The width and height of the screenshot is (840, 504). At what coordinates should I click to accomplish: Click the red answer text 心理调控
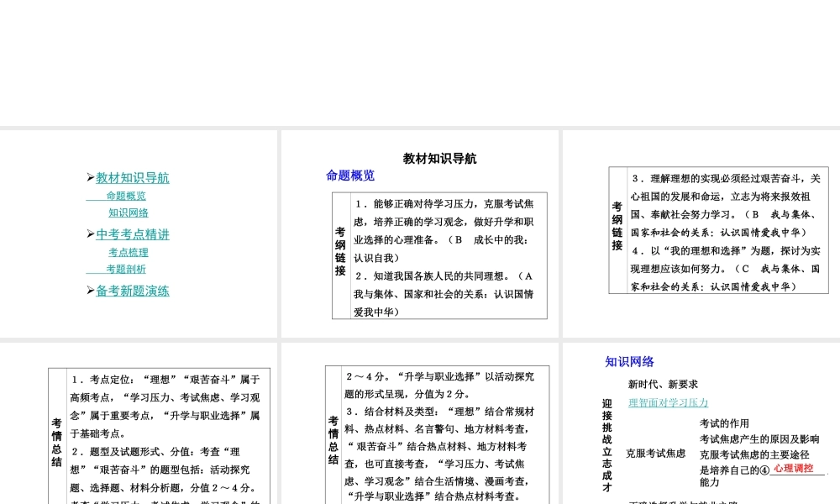click(794, 468)
